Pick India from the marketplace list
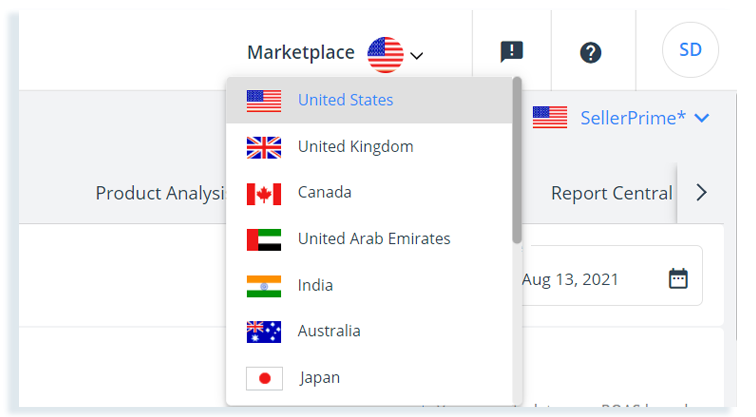This screenshot has height=417, width=756. pyautogui.click(x=369, y=285)
